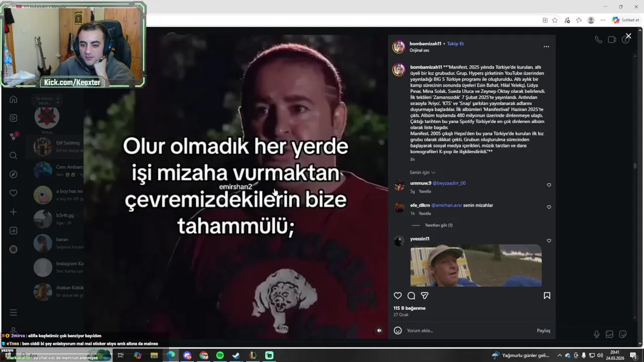Open Messages from the Instagram sidebar
The image size is (644, 362).
[x=14, y=136]
